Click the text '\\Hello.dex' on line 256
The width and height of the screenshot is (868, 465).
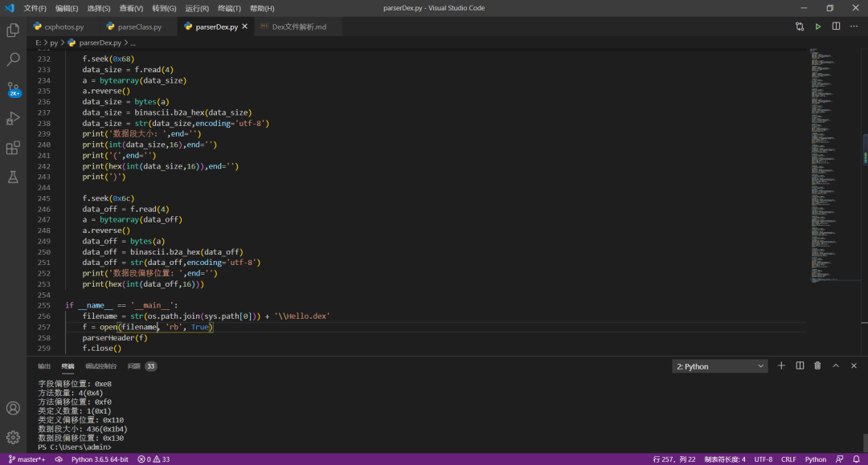point(301,316)
